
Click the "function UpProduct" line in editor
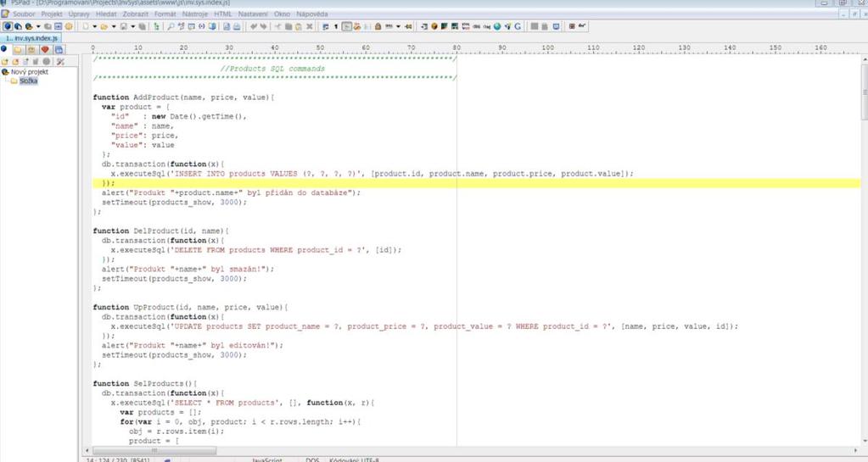(x=190, y=307)
